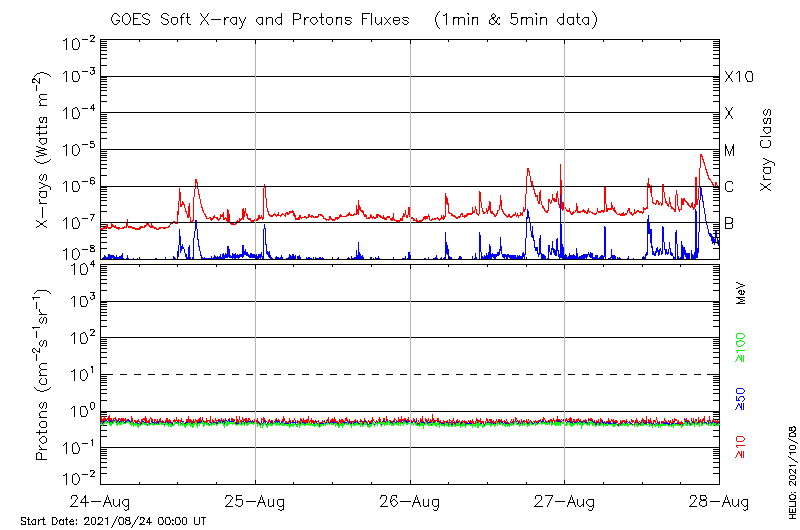Viewport: 800px width, 530px height.
Task: Click the B class label on right axis
Action: tap(729, 223)
